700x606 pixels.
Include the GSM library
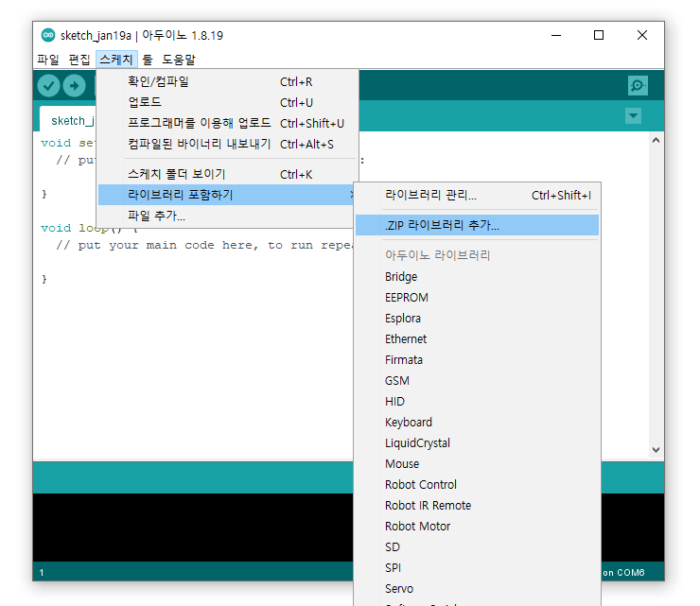(x=478, y=381)
